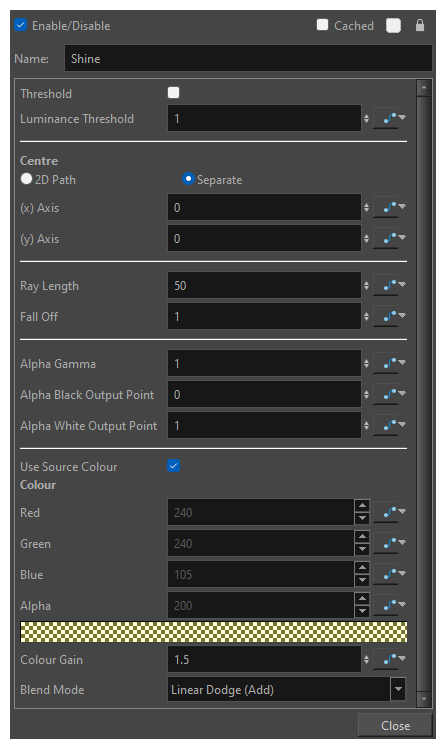Enable the Threshold checkbox
Image resolution: width=446 pixels, height=749 pixels.
[174, 93]
